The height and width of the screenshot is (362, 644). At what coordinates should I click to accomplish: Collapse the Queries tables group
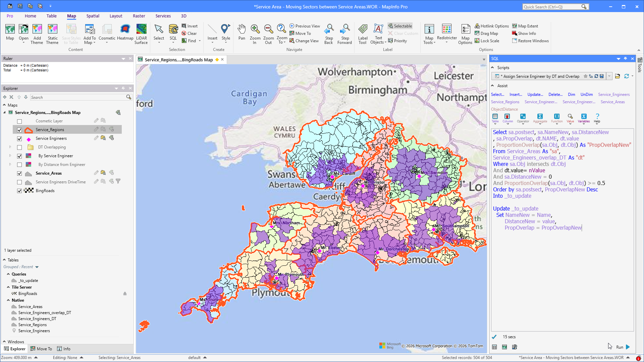click(x=8, y=274)
